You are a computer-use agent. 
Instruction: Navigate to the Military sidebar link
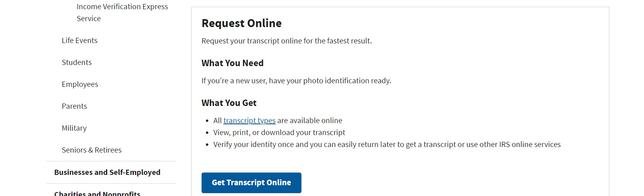(x=74, y=128)
